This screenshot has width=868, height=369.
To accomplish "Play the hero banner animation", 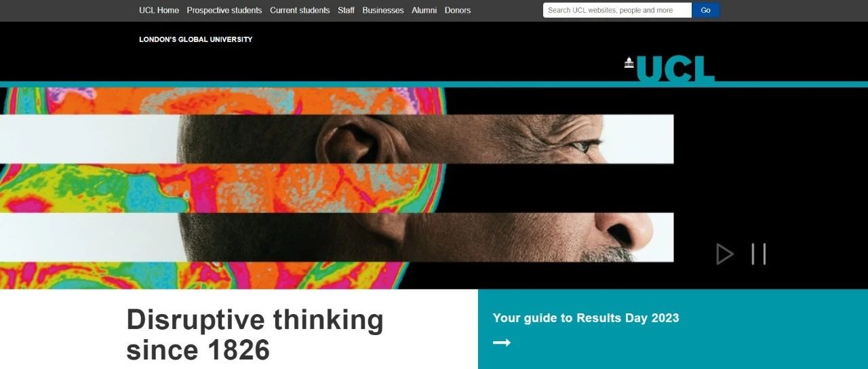I will click(x=725, y=254).
